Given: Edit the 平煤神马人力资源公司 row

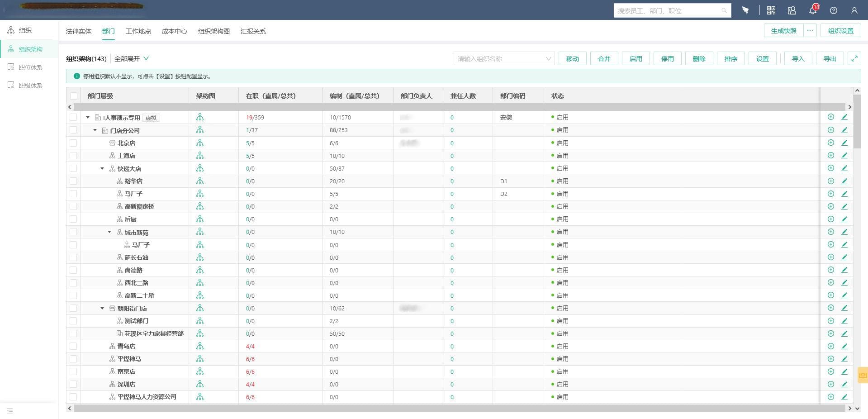Looking at the screenshot, I should click(x=844, y=397).
